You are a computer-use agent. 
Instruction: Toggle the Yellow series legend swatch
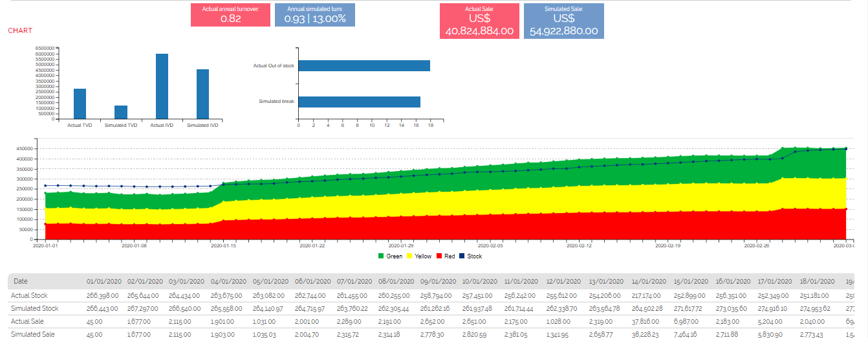point(409,256)
